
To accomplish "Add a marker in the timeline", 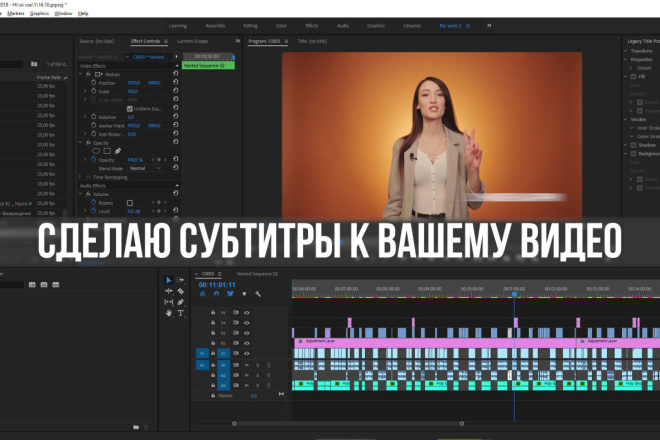I will point(244,294).
